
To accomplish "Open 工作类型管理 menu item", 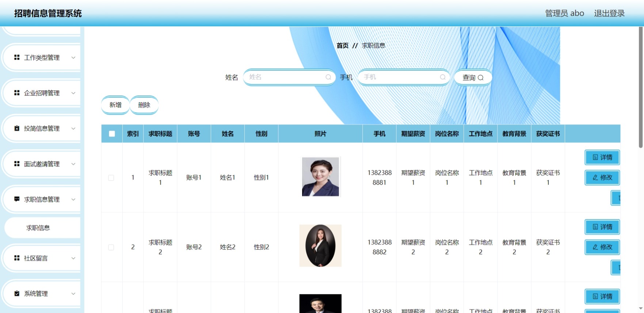I will (42, 57).
